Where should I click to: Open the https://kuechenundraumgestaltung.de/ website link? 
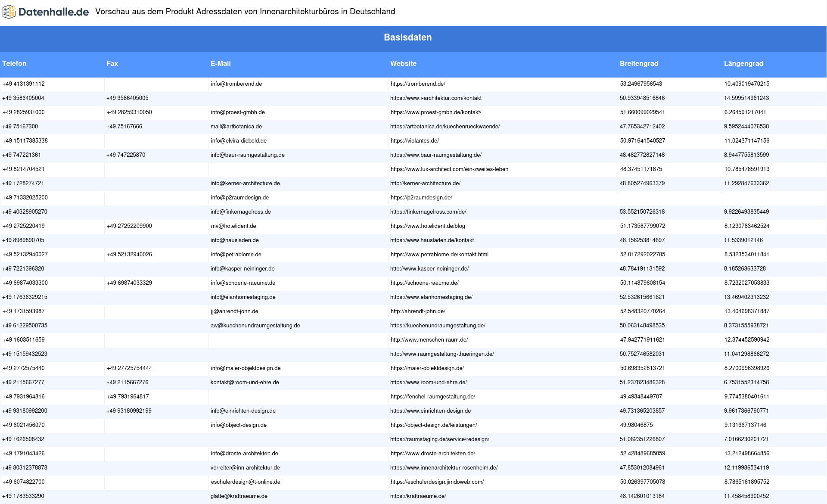pos(438,326)
